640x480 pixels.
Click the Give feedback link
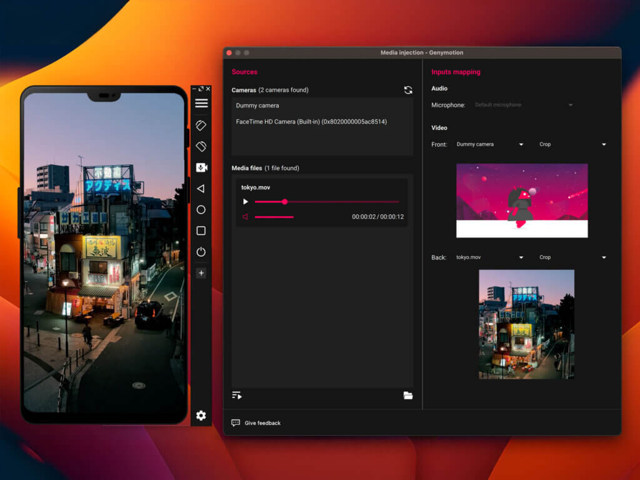(262, 423)
